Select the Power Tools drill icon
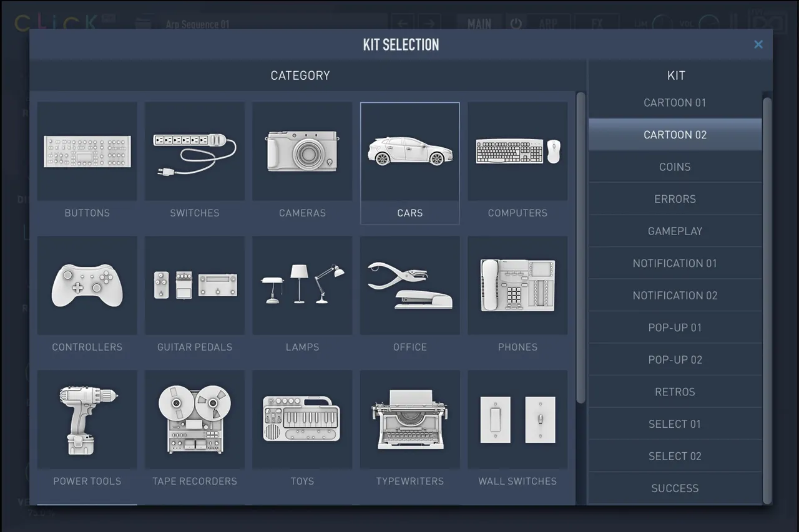Viewport: 799px width, 532px height. pos(87,420)
